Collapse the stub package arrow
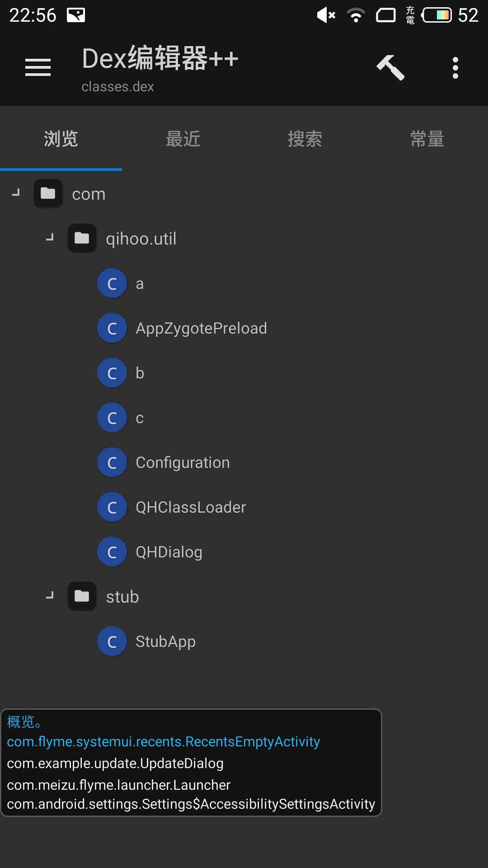The image size is (488, 868). pyautogui.click(x=50, y=595)
